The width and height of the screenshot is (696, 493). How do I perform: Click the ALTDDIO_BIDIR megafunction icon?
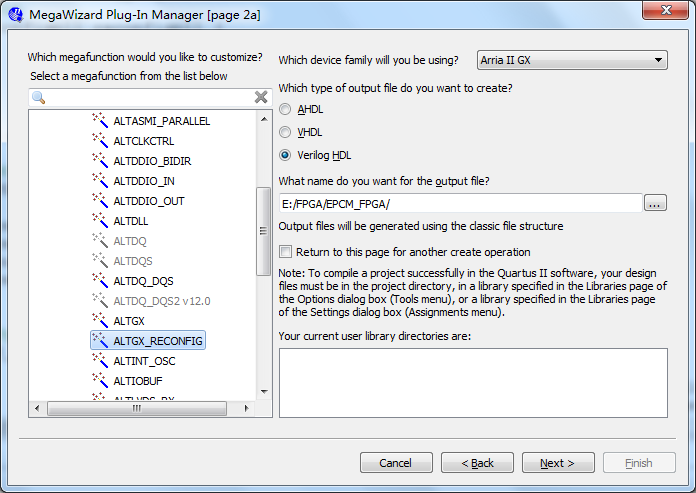tap(99, 161)
